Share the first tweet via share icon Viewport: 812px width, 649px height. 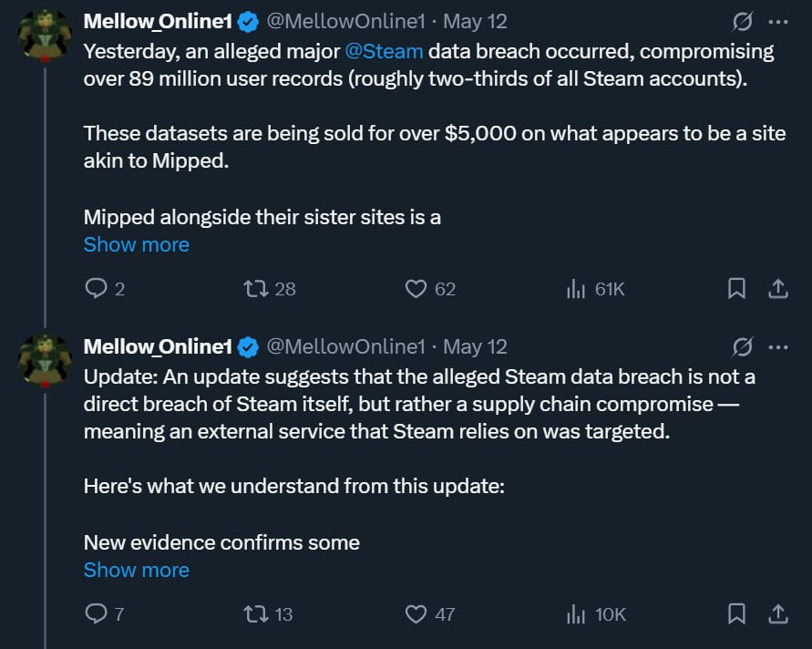click(x=778, y=289)
